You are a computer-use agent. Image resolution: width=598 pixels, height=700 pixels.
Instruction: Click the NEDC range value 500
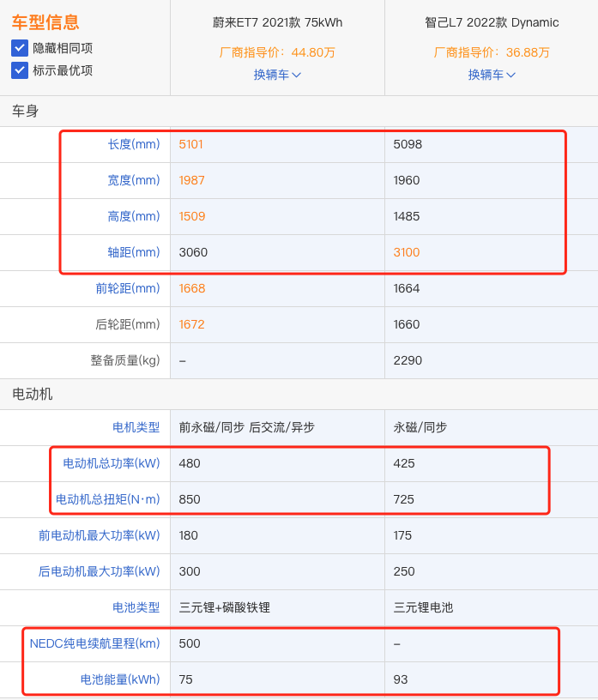pyautogui.click(x=190, y=643)
